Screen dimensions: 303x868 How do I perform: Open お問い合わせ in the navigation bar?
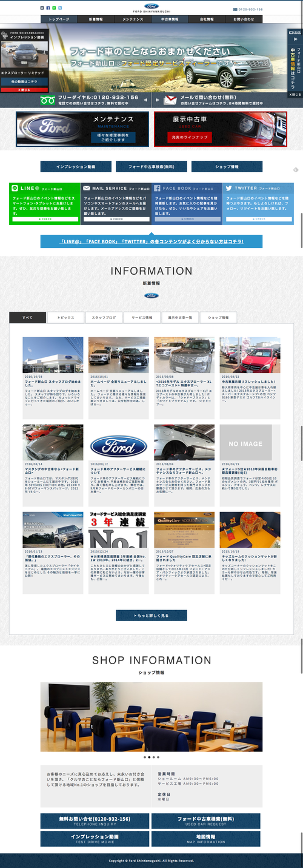click(x=244, y=19)
